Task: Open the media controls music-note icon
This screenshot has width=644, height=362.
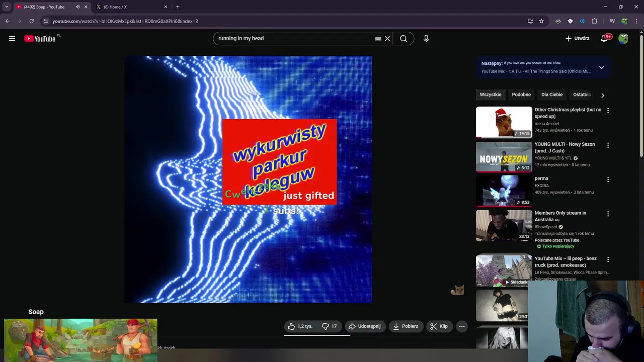Action: 612,21
